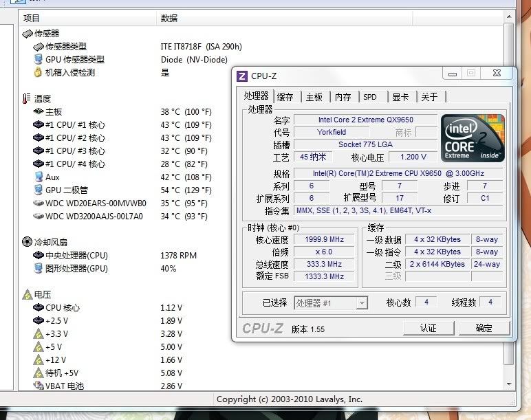Click the 1999.9 MHz core speed value
The width and height of the screenshot is (531, 420).
click(x=324, y=239)
